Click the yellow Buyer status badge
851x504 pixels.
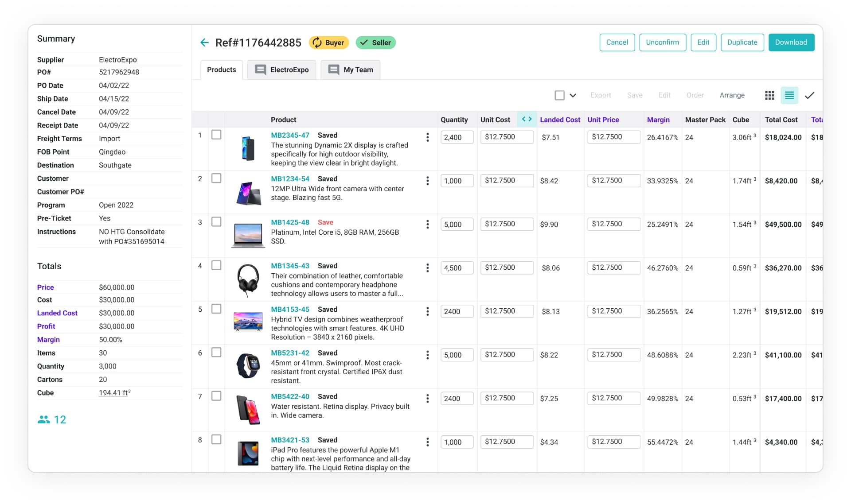click(x=328, y=43)
